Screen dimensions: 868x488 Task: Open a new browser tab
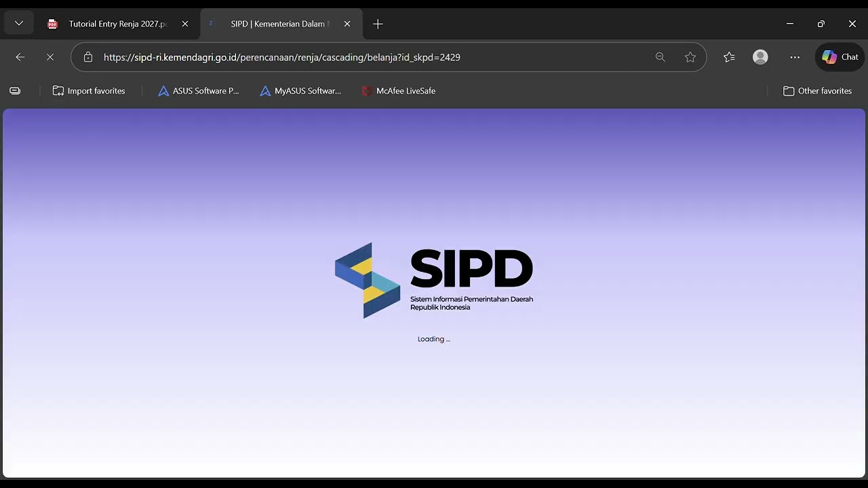[378, 24]
